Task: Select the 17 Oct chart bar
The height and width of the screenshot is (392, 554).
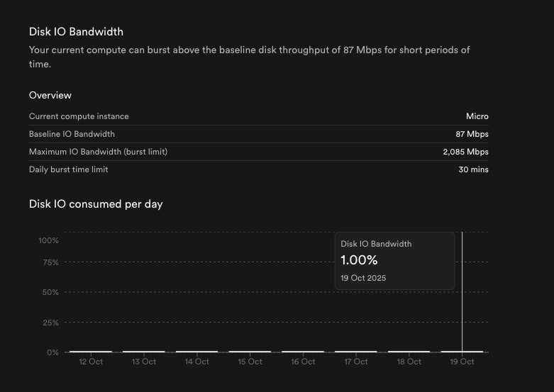Action: [356, 351]
